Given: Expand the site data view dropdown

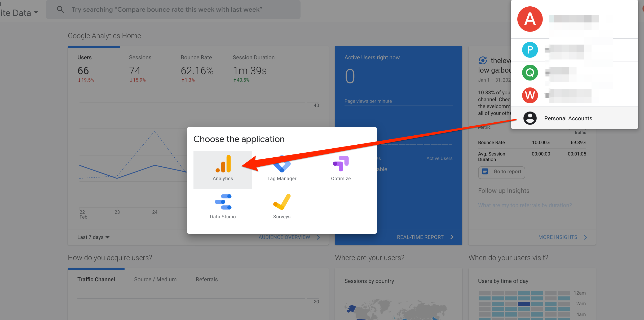Looking at the screenshot, I should click(19, 13).
